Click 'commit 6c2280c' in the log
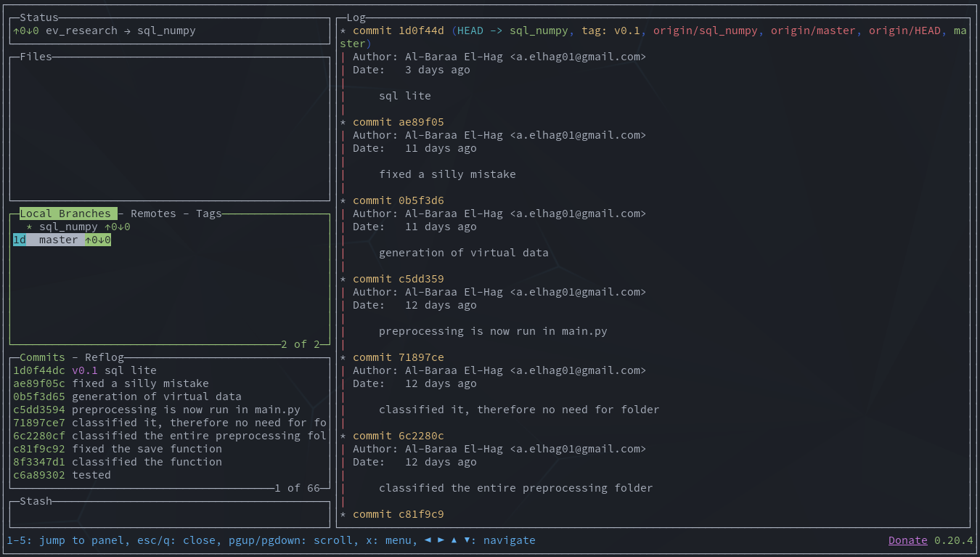 click(x=399, y=436)
